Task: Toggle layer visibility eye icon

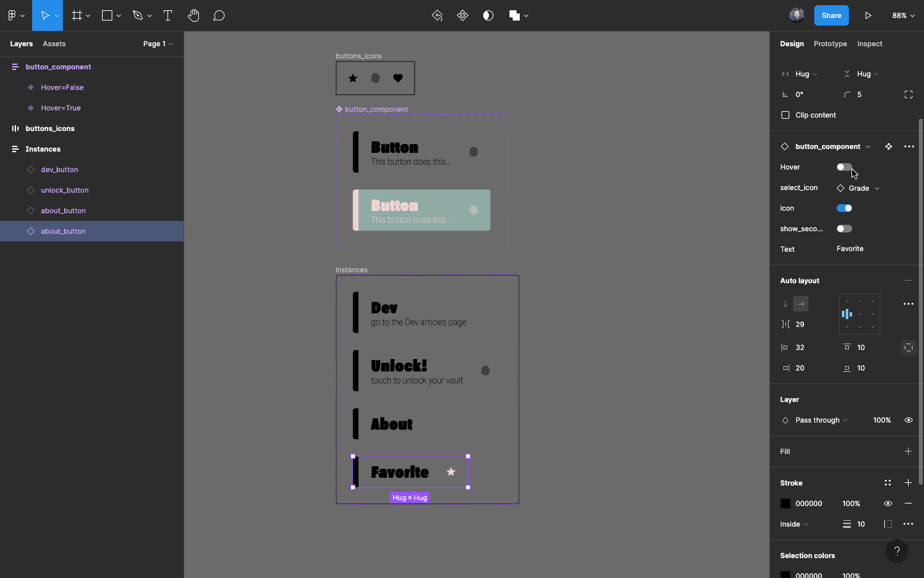Action: (x=909, y=420)
